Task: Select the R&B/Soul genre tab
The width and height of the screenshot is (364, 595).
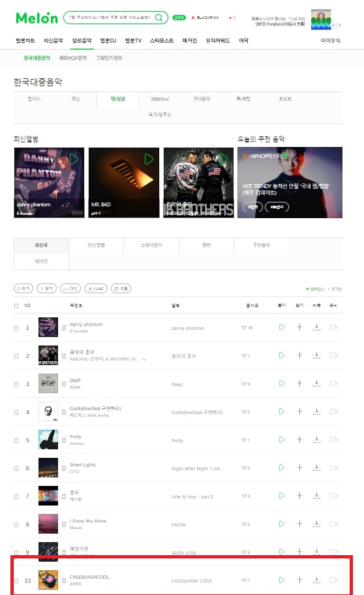Action: 160,99
